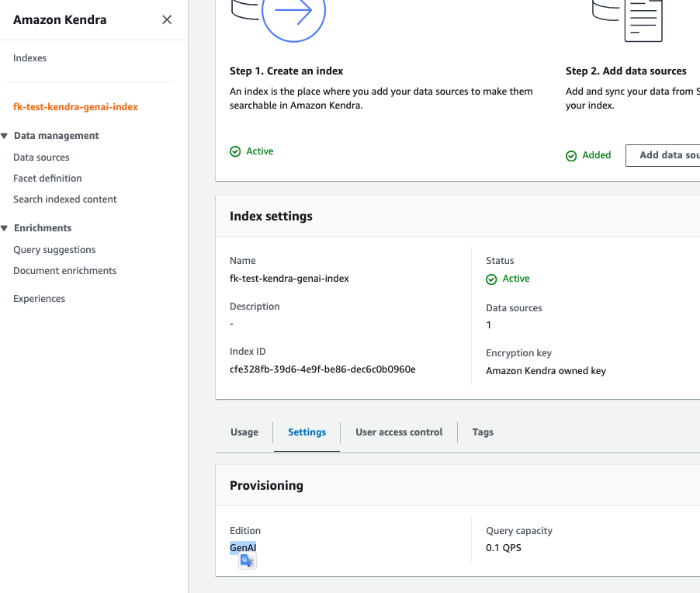
Task: Open Facet definition page
Action: pos(48,179)
